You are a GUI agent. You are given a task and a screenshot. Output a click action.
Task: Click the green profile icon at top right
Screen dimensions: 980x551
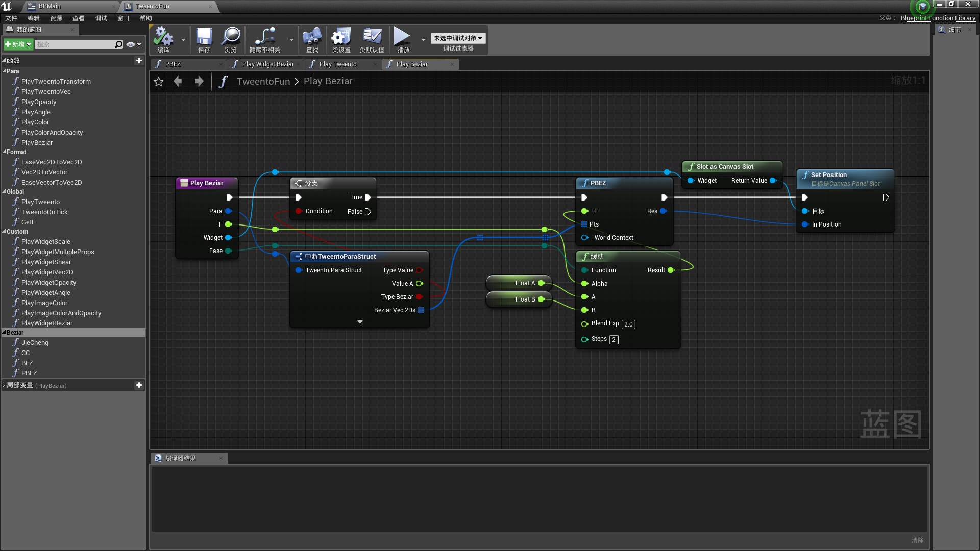pyautogui.click(x=922, y=7)
